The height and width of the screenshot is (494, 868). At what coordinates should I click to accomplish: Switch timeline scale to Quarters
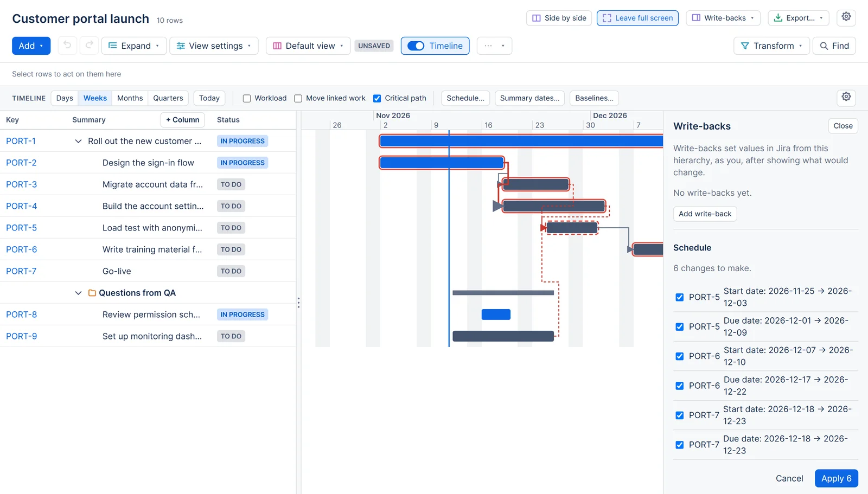pos(168,98)
